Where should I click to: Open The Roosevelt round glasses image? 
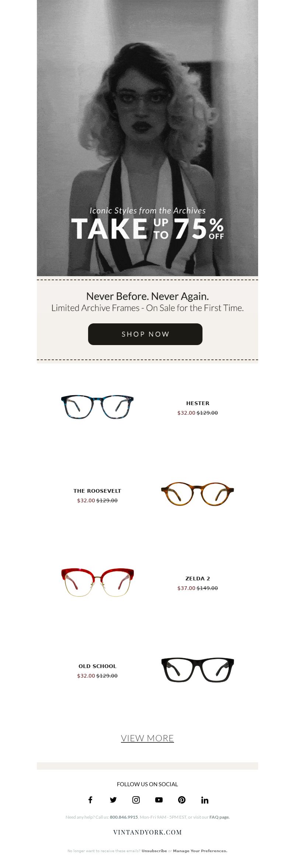(x=198, y=494)
